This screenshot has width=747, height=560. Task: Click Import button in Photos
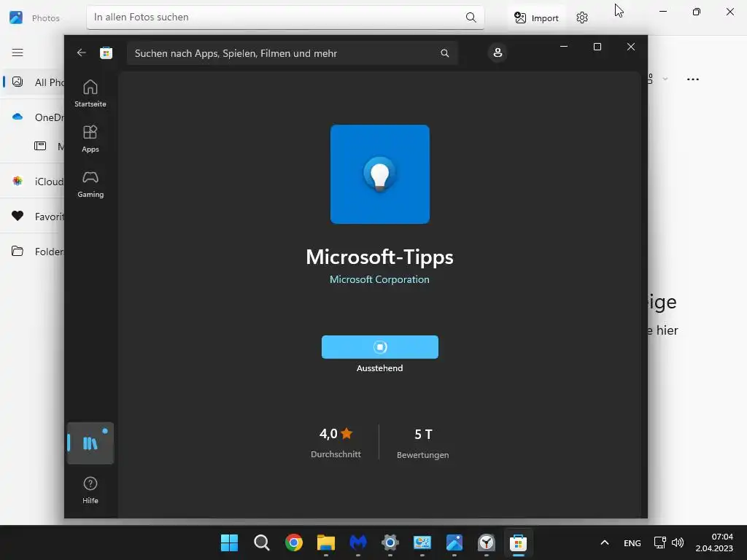536,18
